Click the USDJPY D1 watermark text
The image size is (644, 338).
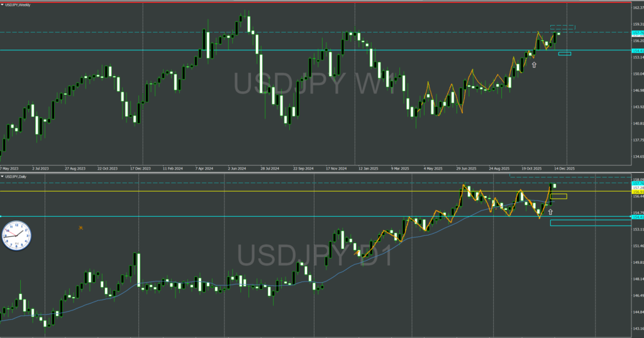[313, 256]
